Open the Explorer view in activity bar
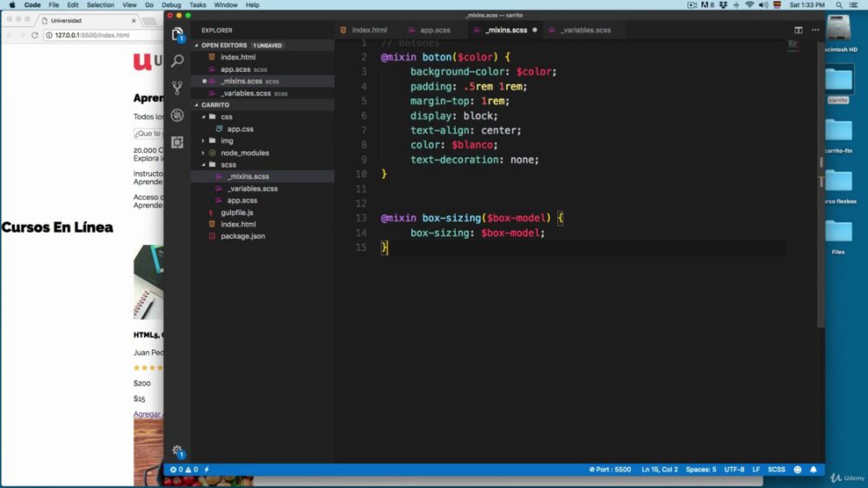The image size is (868, 488). 177,35
